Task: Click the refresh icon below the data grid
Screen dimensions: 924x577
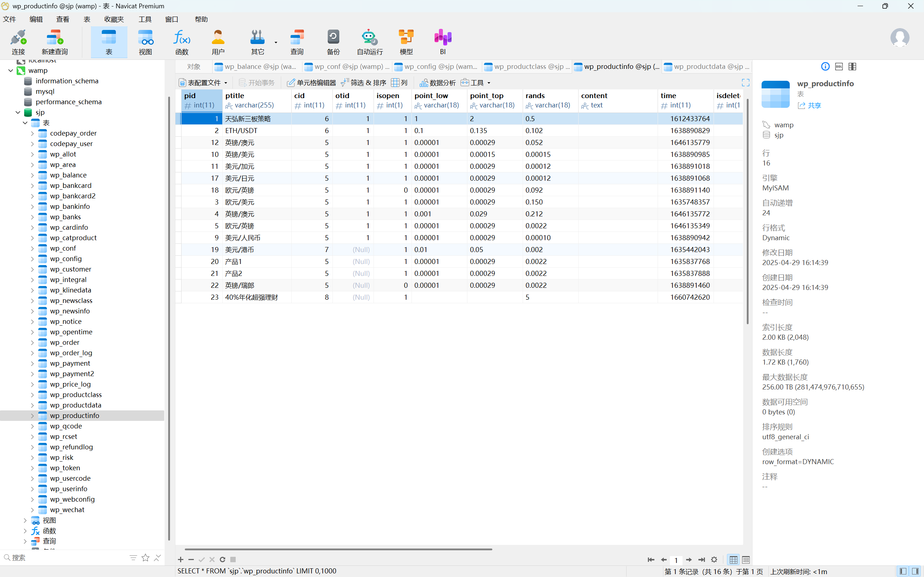Action: click(222, 559)
